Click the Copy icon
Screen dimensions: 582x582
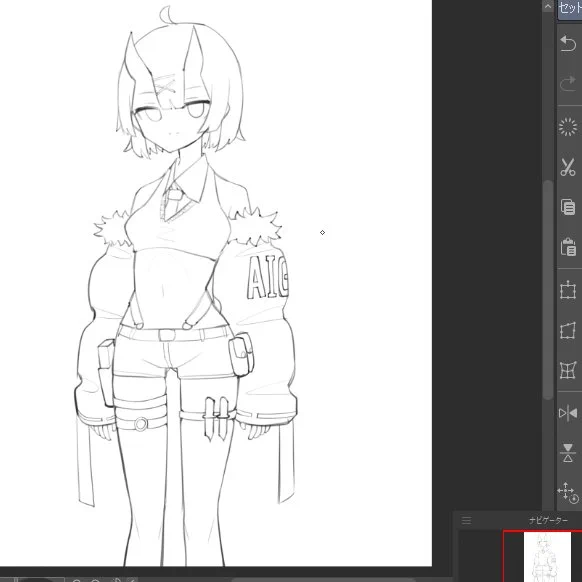click(x=568, y=207)
